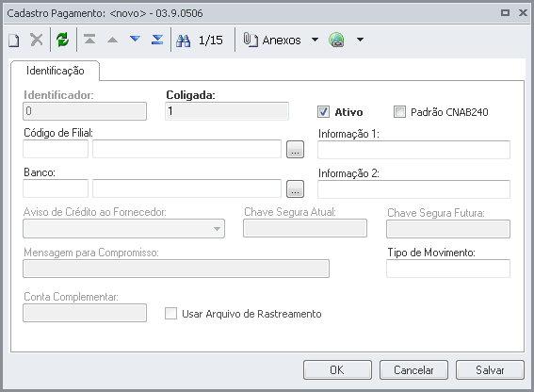Viewport: 534px width, 392px height.
Task: Click the globe printer icon in toolbar
Action: (336, 40)
